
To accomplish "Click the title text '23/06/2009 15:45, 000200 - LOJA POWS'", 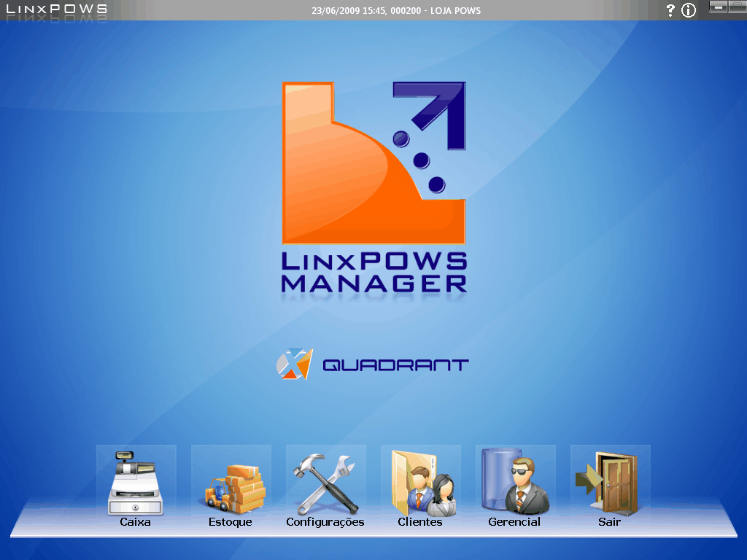I will tap(396, 10).
